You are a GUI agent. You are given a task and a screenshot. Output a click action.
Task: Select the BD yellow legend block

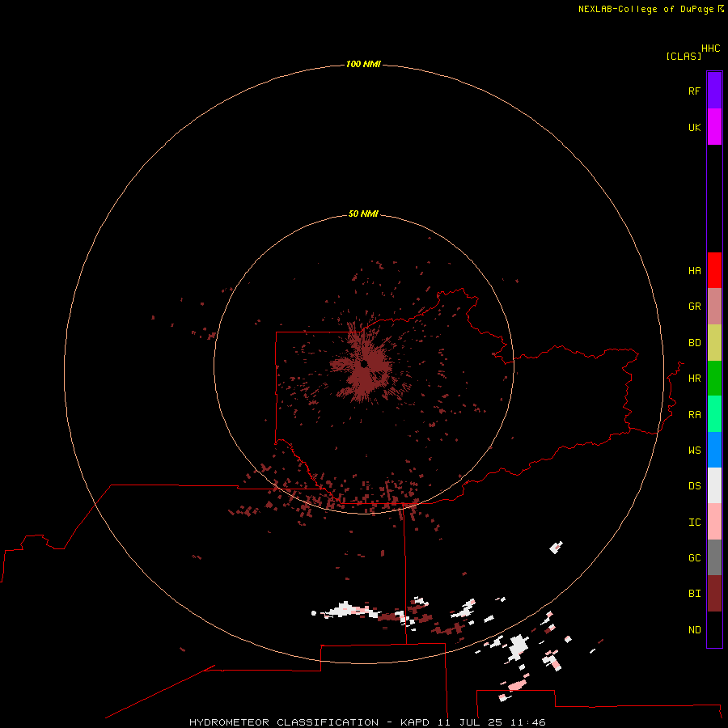tap(714, 343)
